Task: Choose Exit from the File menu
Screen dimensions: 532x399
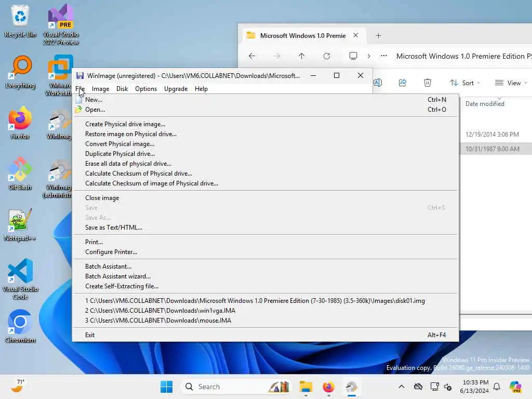Action: (265, 335)
